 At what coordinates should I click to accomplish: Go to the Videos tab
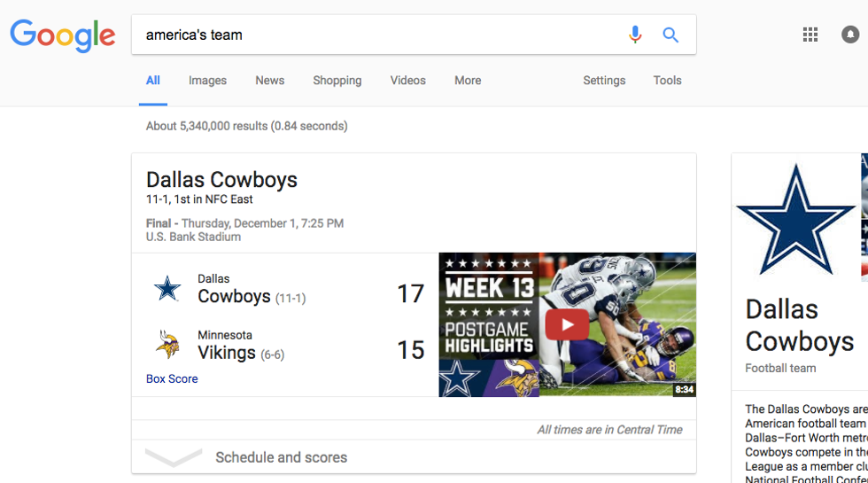[407, 81]
